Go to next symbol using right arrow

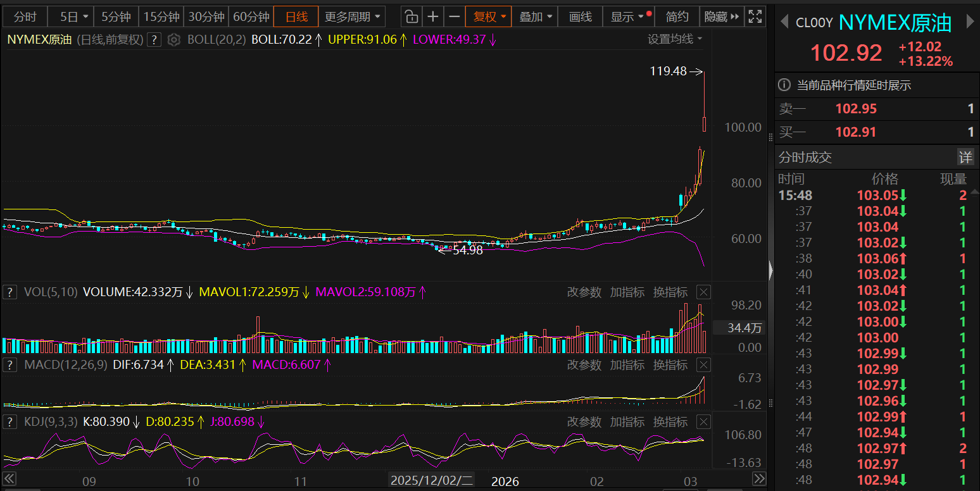click(970, 23)
